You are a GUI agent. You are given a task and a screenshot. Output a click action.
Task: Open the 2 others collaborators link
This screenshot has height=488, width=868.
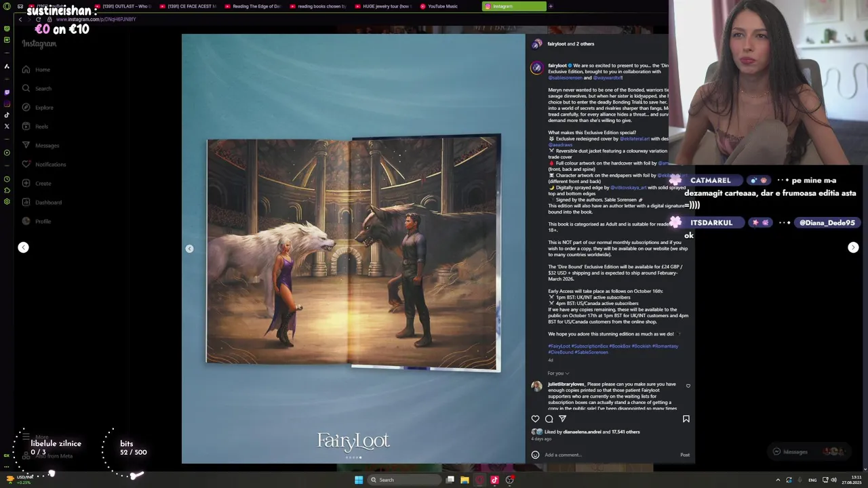coord(585,44)
